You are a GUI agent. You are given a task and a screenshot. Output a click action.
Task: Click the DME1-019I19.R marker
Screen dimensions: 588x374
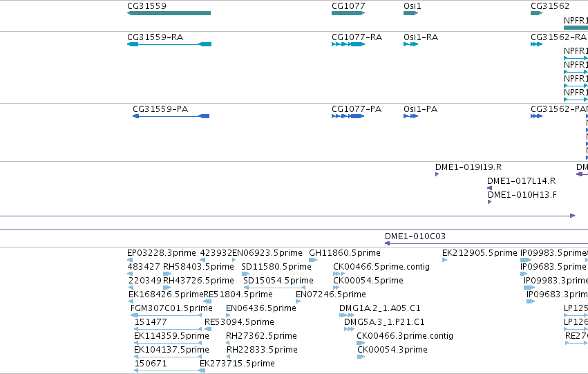tap(437, 174)
